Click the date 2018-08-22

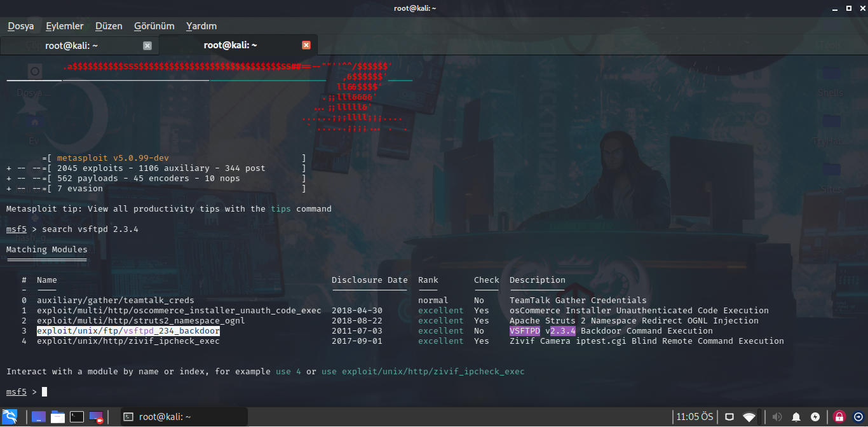coord(357,321)
